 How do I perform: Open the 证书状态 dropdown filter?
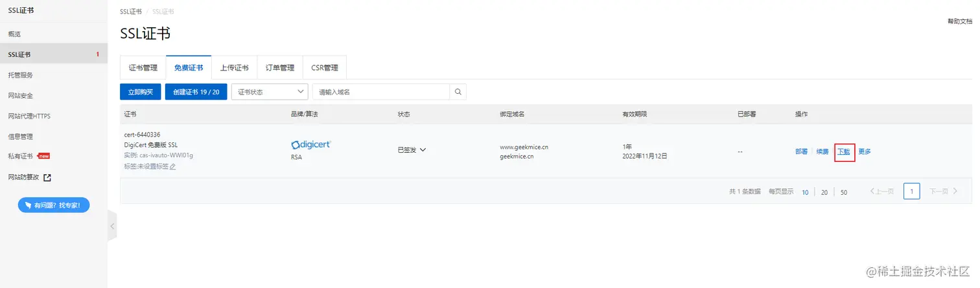270,92
